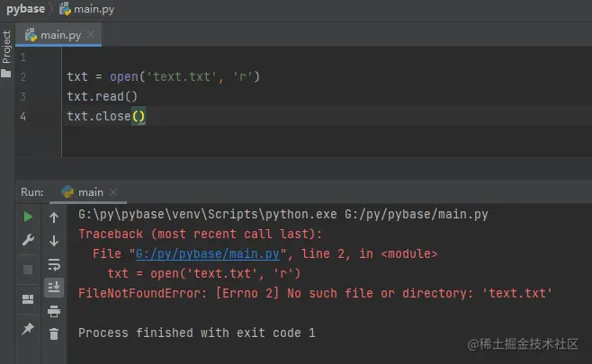Click the Run: panel label
This screenshot has height=364, width=592.
[x=32, y=192]
